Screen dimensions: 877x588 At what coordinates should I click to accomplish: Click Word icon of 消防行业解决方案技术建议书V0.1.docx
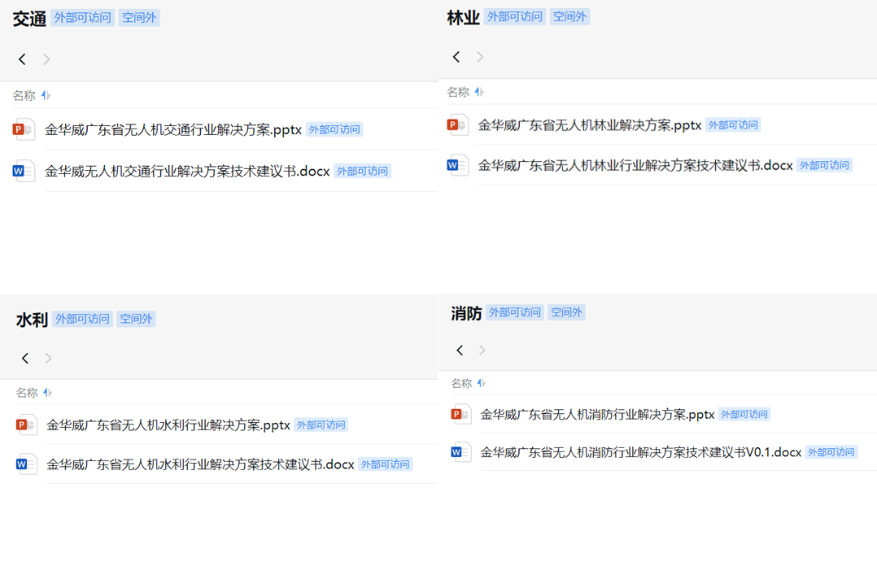[x=461, y=452]
